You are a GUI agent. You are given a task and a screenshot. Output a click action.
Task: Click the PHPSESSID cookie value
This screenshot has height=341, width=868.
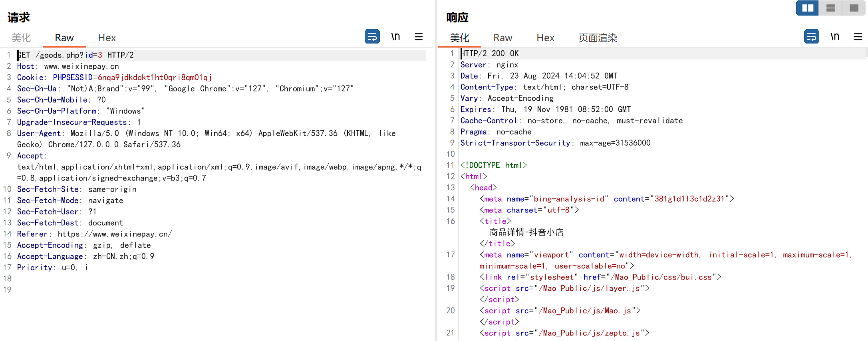pyautogui.click(x=155, y=77)
